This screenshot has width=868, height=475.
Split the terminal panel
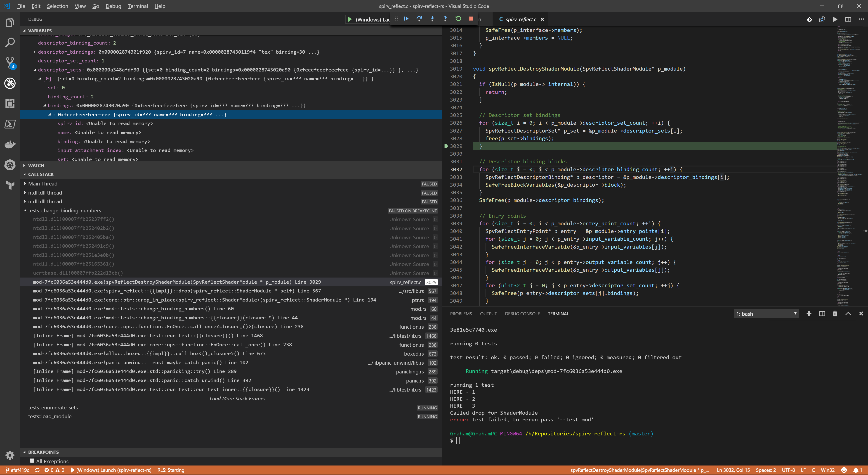tap(822, 313)
